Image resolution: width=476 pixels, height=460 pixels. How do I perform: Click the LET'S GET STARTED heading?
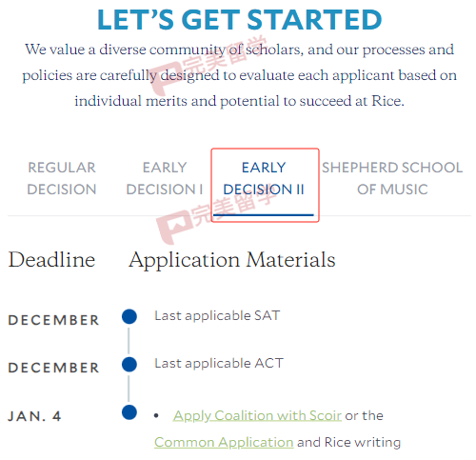[x=240, y=20]
